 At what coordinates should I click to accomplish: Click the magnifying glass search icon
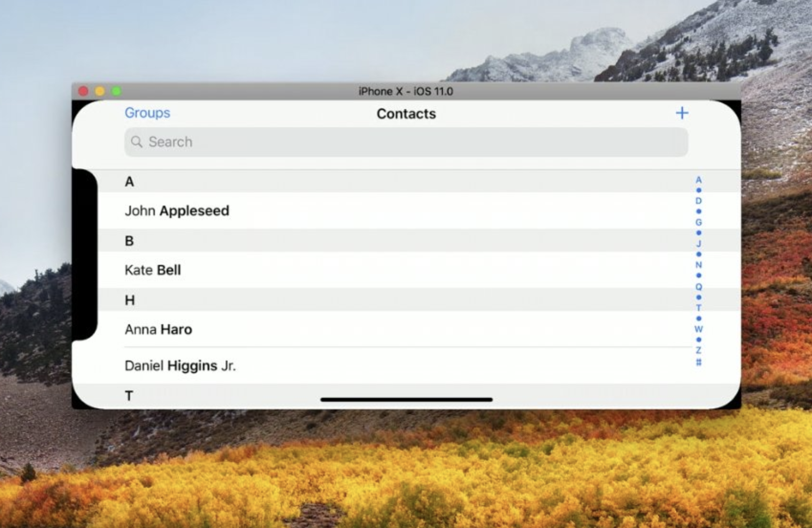pos(137,142)
